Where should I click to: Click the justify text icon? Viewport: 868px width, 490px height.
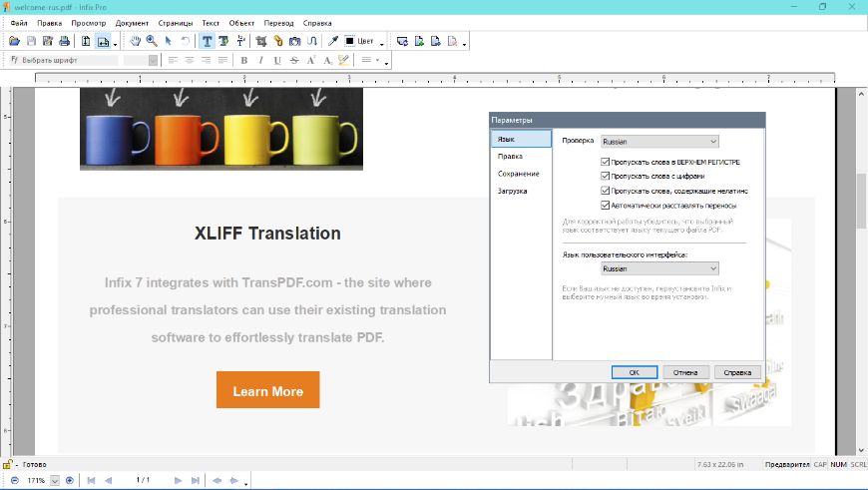pos(222,60)
